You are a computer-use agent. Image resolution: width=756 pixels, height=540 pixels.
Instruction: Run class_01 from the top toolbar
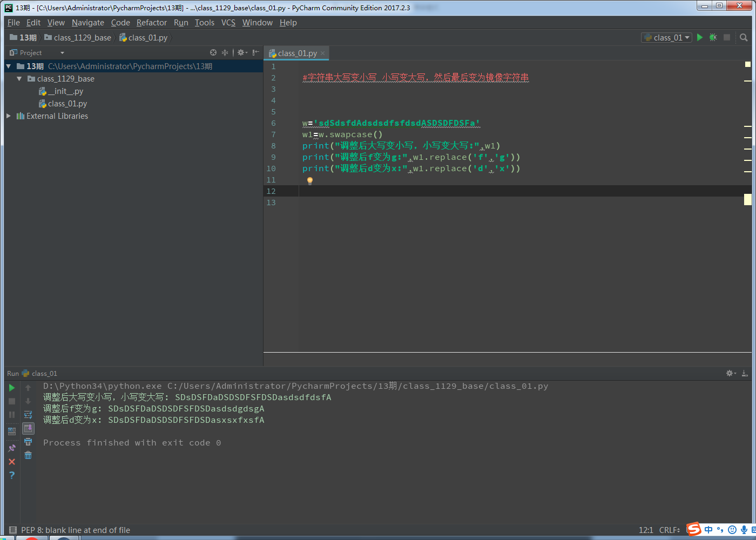click(x=700, y=37)
